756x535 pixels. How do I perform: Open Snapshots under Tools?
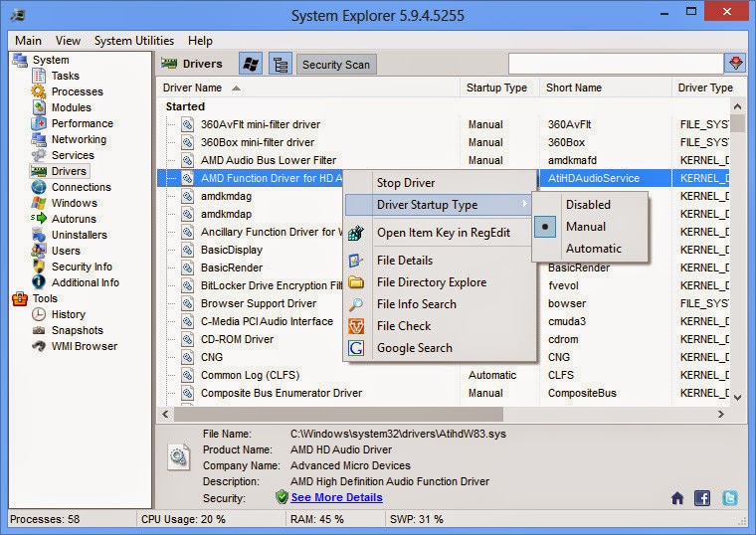[x=78, y=330]
